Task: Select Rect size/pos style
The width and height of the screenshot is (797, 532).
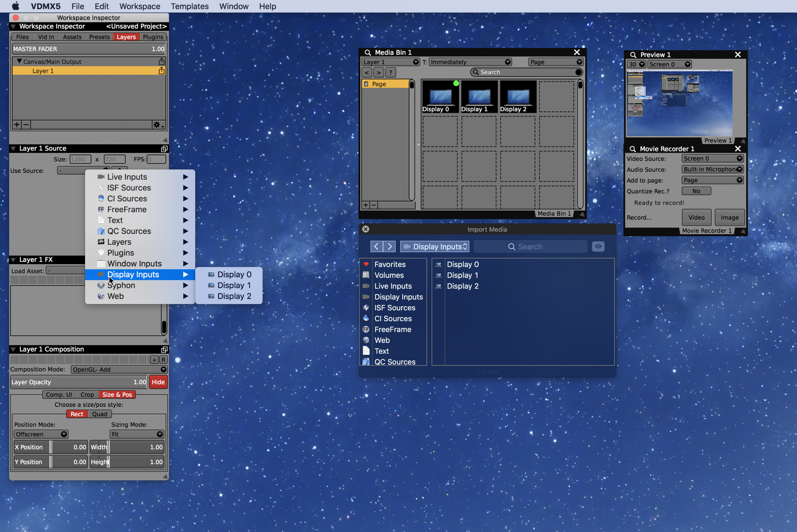Action: tap(77, 414)
